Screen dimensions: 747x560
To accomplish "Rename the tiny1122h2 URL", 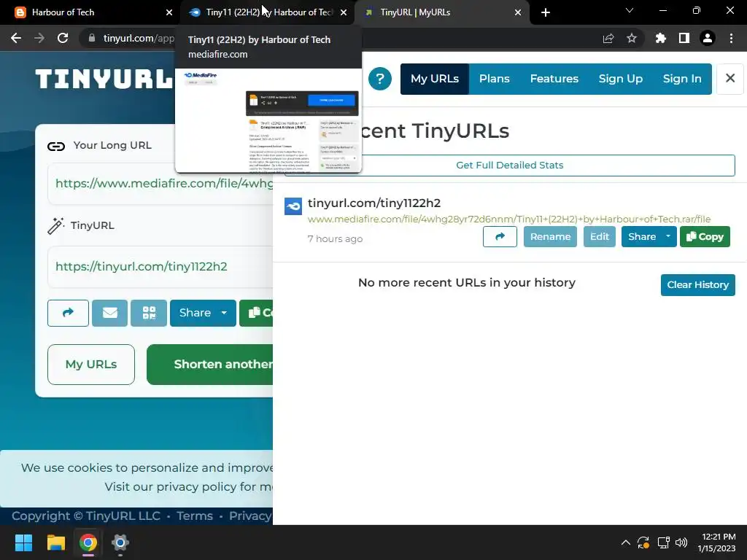I will (550, 237).
